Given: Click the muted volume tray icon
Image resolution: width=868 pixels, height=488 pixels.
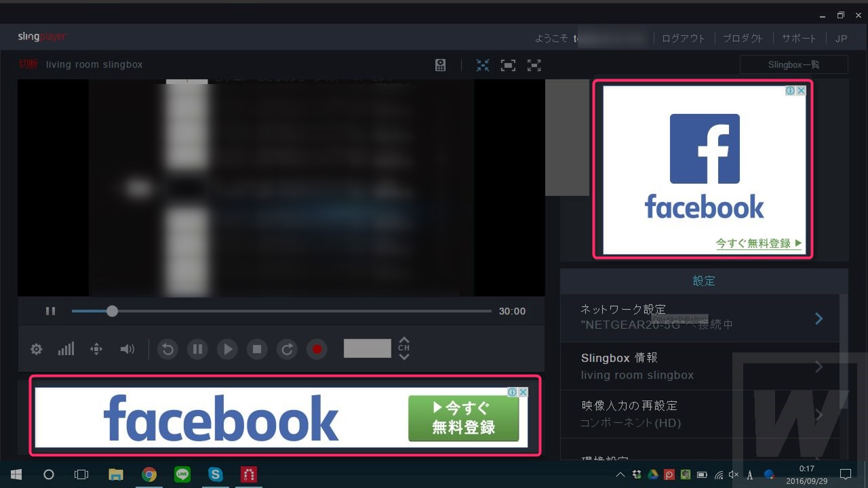Looking at the screenshot, I should [x=735, y=474].
